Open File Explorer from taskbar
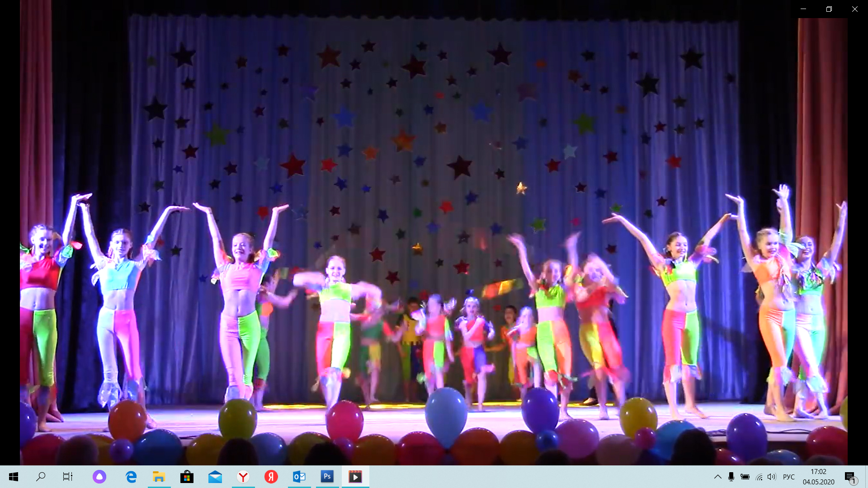The height and width of the screenshot is (488, 868). [159, 477]
